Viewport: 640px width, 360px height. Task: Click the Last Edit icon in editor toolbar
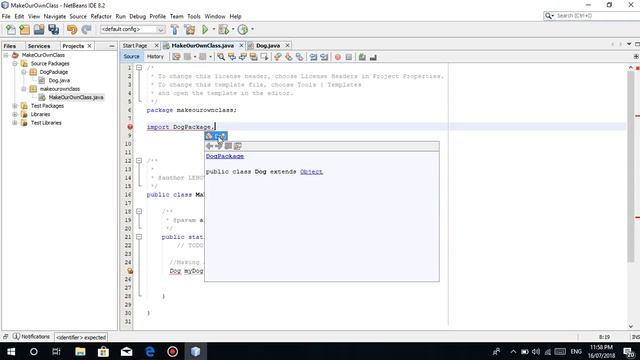pyautogui.click(x=176, y=57)
